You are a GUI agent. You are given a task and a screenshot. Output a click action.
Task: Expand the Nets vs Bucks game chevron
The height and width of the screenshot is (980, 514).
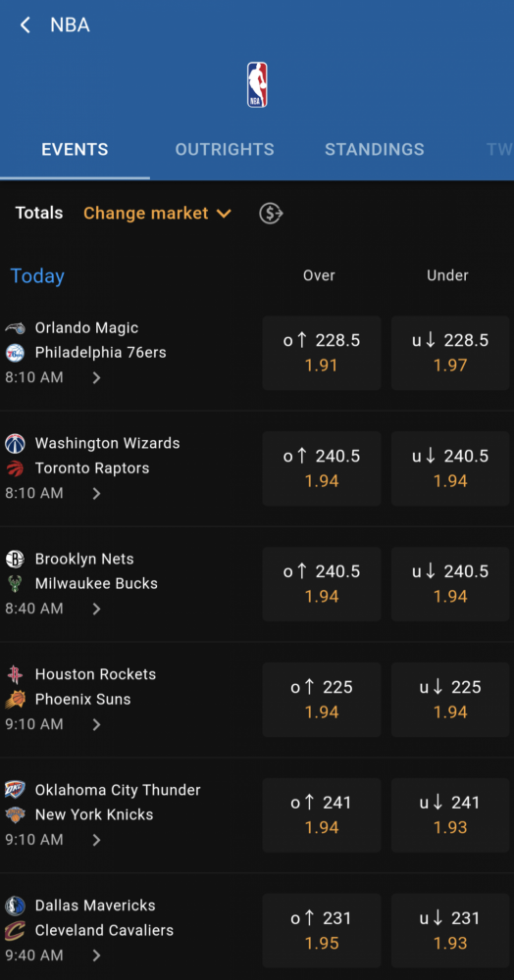(x=96, y=609)
